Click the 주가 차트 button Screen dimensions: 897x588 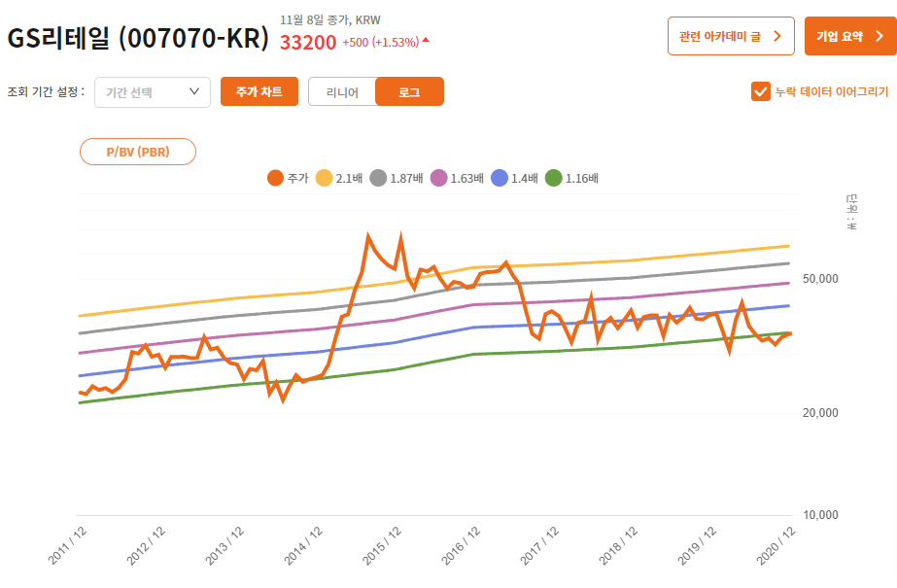[259, 91]
